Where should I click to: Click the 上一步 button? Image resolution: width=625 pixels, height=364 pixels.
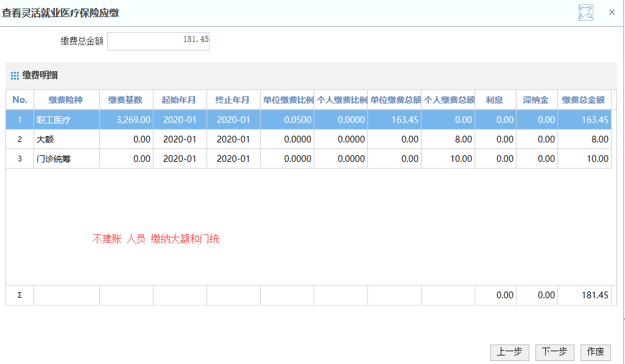tap(509, 352)
